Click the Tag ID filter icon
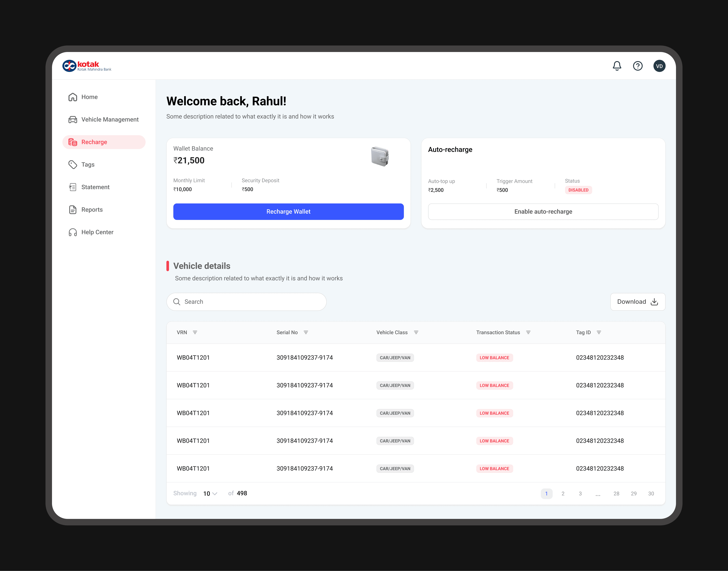The height and width of the screenshot is (571, 728). [x=599, y=332]
